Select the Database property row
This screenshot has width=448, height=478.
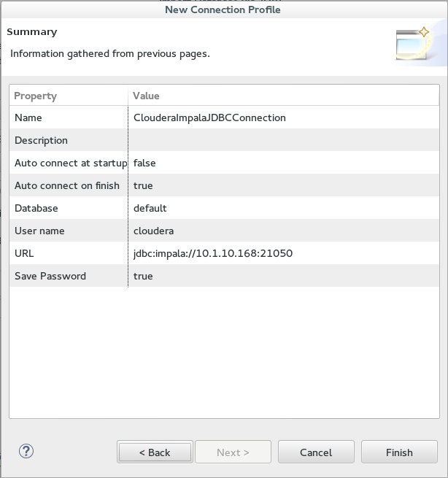(224, 208)
